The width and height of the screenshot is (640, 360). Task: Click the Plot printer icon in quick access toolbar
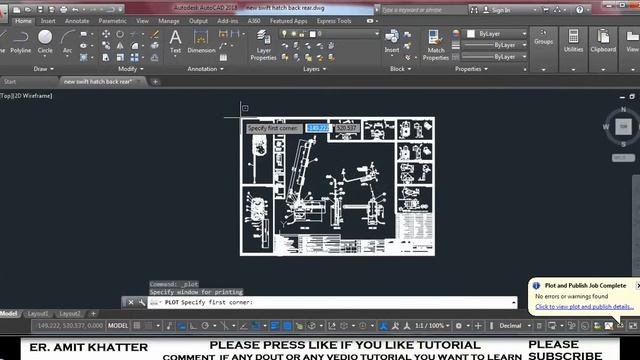click(x=64, y=9)
